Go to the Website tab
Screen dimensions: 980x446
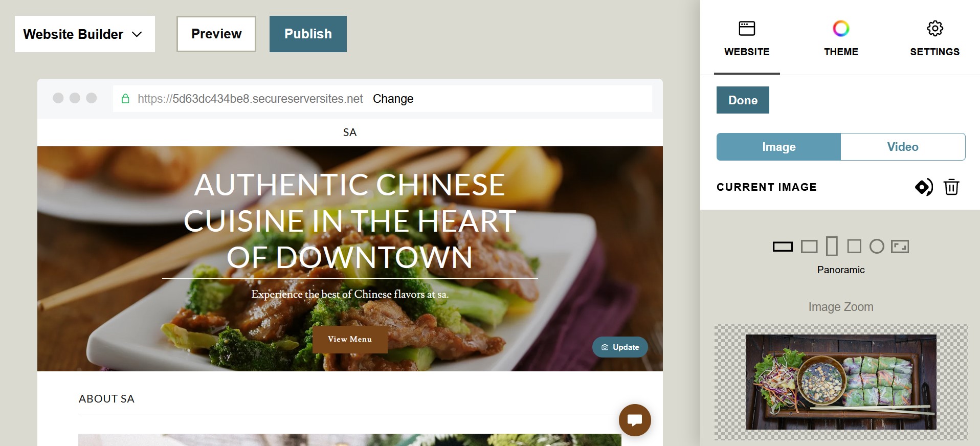click(747, 38)
